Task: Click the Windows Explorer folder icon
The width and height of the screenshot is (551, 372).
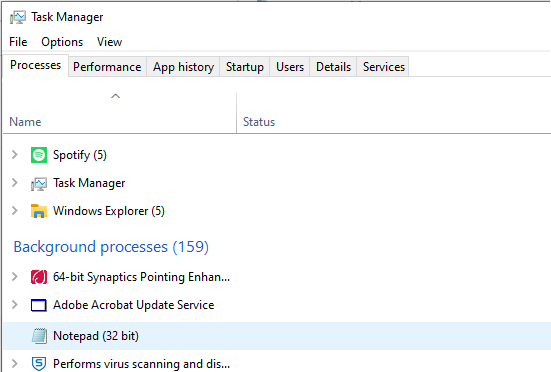Action: click(x=39, y=211)
